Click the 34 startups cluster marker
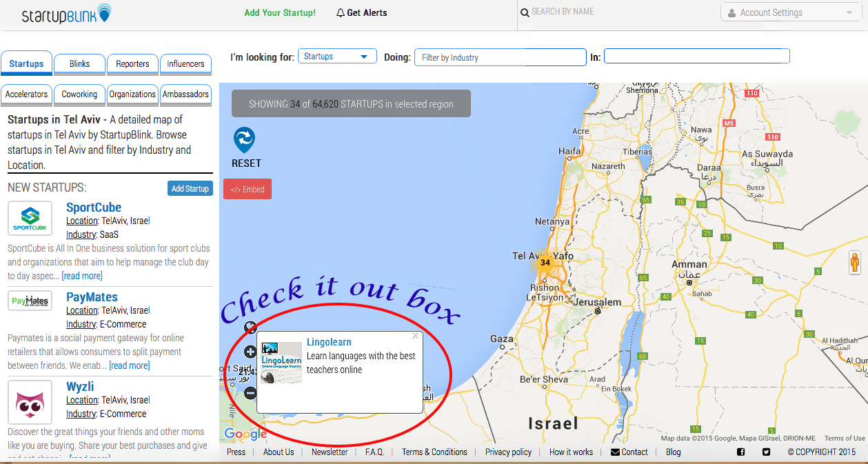 tap(545, 263)
